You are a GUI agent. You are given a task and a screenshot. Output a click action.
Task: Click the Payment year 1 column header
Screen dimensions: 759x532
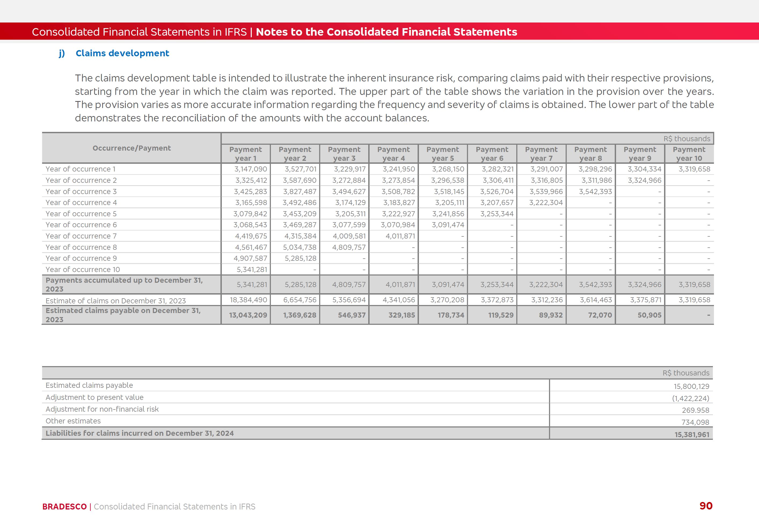pos(245,154)
